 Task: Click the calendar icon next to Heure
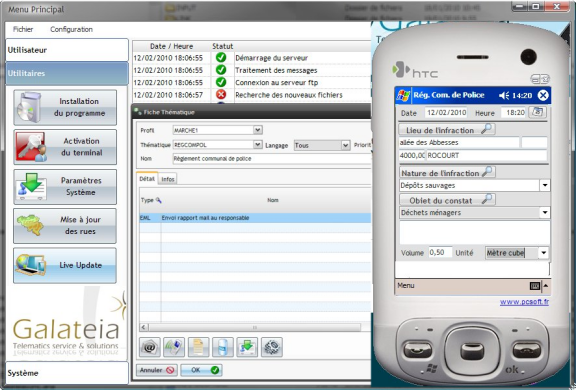click(x=537, y=112)
